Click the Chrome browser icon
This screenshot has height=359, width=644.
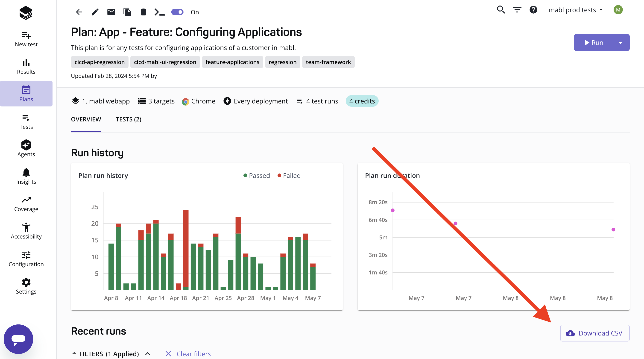[x=185, y=101]
